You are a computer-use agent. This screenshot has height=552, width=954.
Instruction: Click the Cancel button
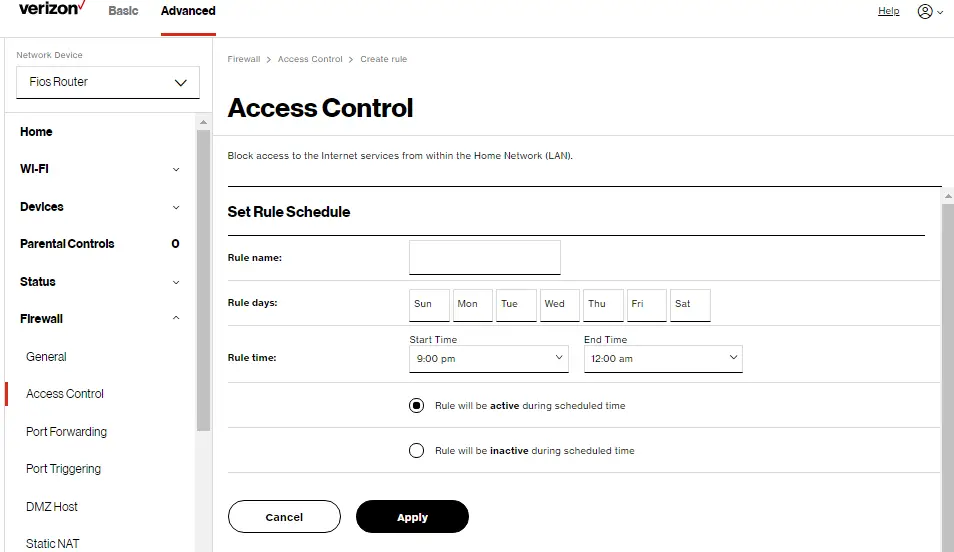tap(284, 517)
